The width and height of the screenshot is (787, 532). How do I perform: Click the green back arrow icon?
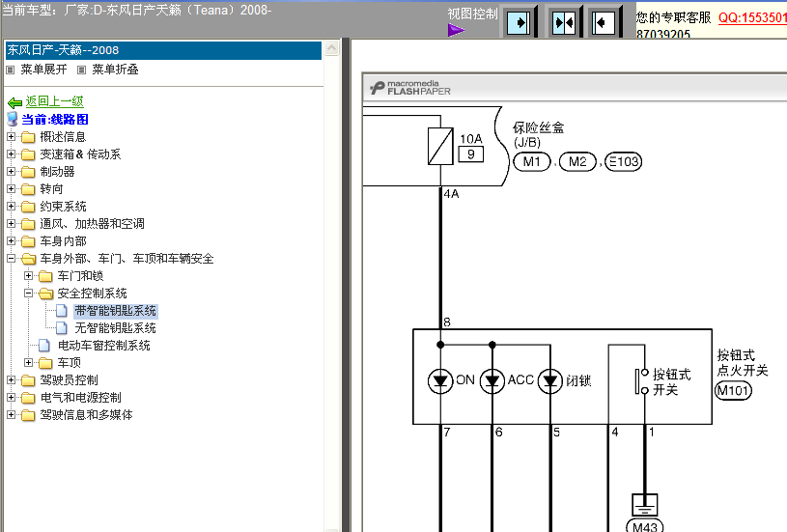point(14,102)
